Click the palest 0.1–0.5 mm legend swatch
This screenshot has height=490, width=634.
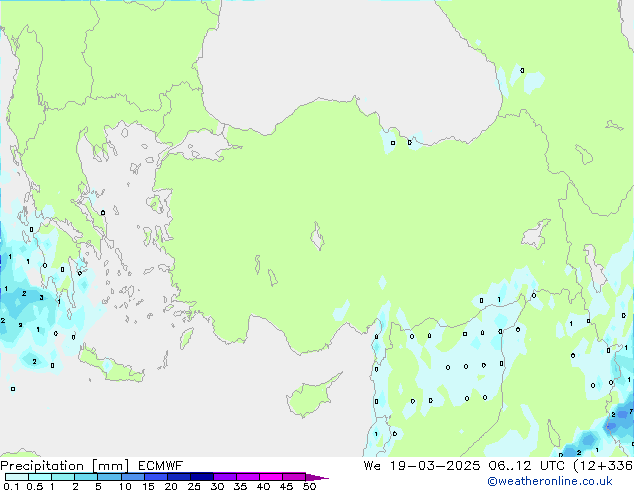17,477
